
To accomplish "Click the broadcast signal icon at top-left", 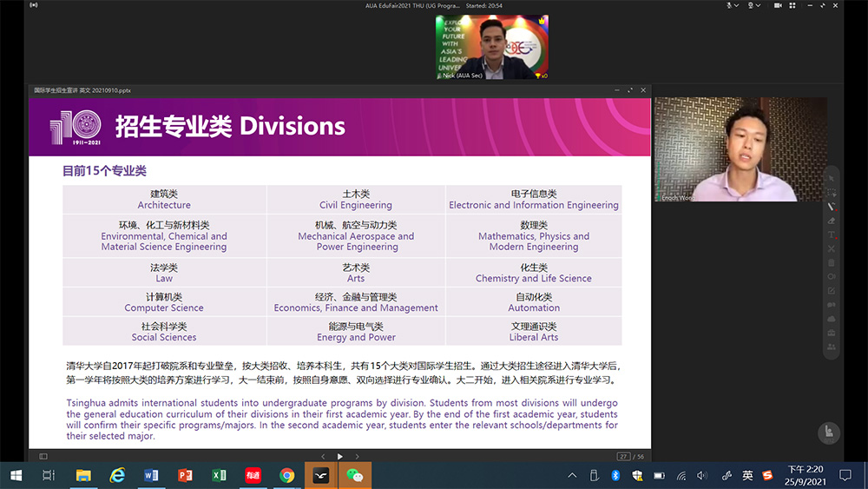I will [x=34, y=5].
